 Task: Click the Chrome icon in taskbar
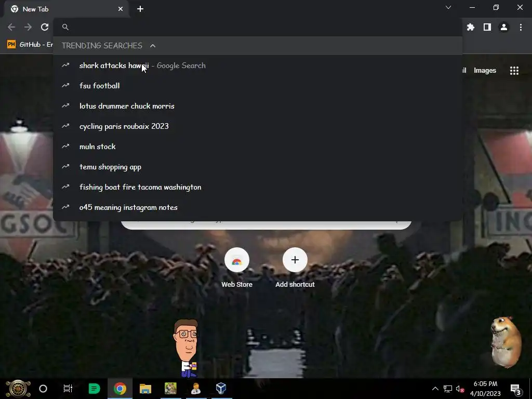[x=120, y=389]
